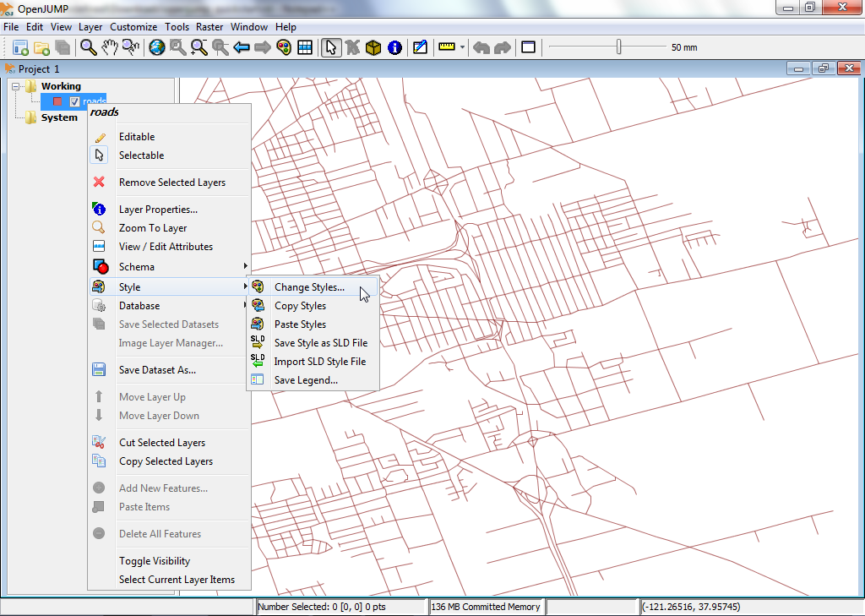Image resolution: width=865 pixels, height=616 pixels.
Task: Click Zoom To Layer menu entry
Action: (152, 228)
